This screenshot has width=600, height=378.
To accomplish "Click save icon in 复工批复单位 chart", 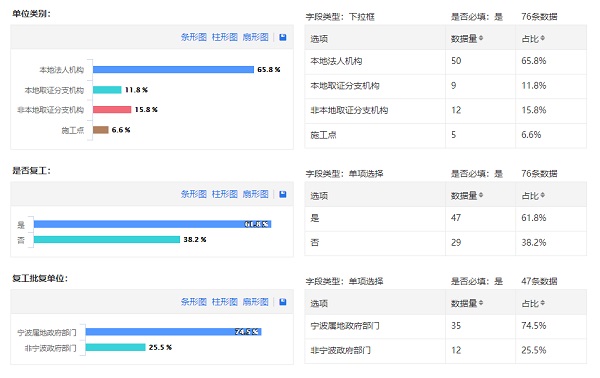I will tap(283, 302).
